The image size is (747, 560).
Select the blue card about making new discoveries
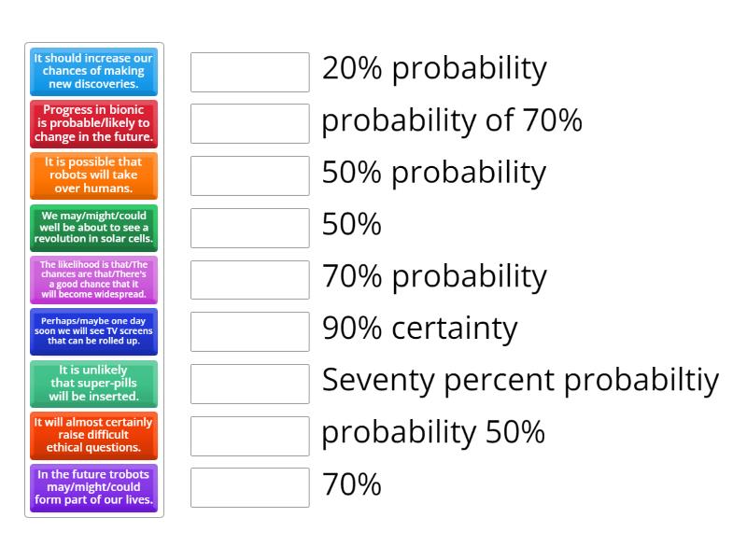pyautogui.click(x=93, y=71)
